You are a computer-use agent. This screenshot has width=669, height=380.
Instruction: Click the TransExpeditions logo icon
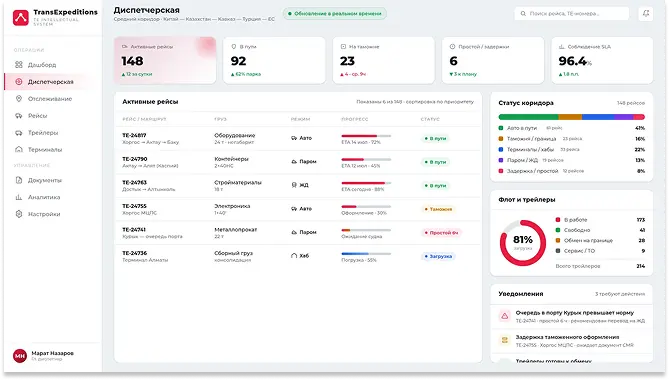pos(20,17)
